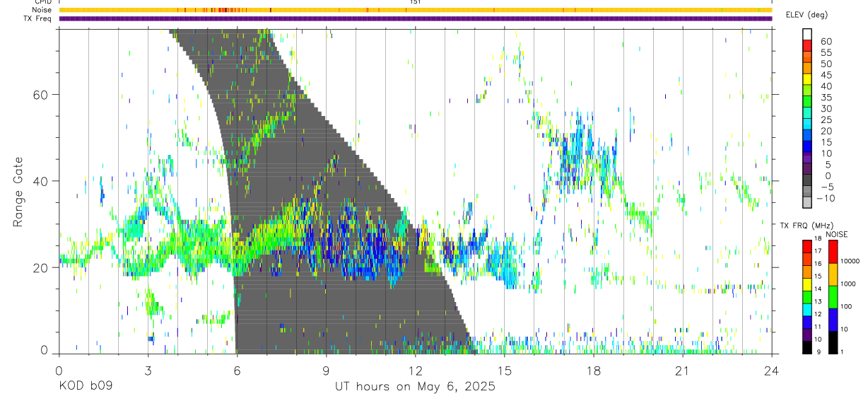Select the black bottom segment of TX FRQ colorbar
Screen dimensions: 868x401
tap(807, 347)
